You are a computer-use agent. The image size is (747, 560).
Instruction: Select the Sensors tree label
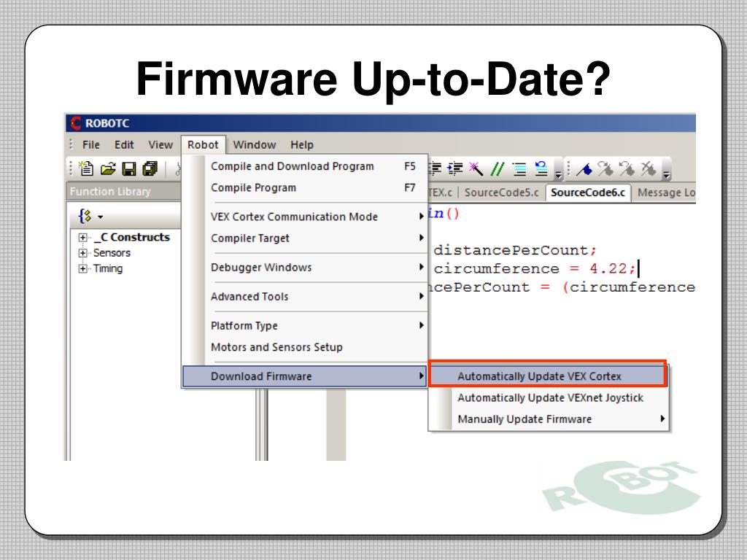pos(112,253)
